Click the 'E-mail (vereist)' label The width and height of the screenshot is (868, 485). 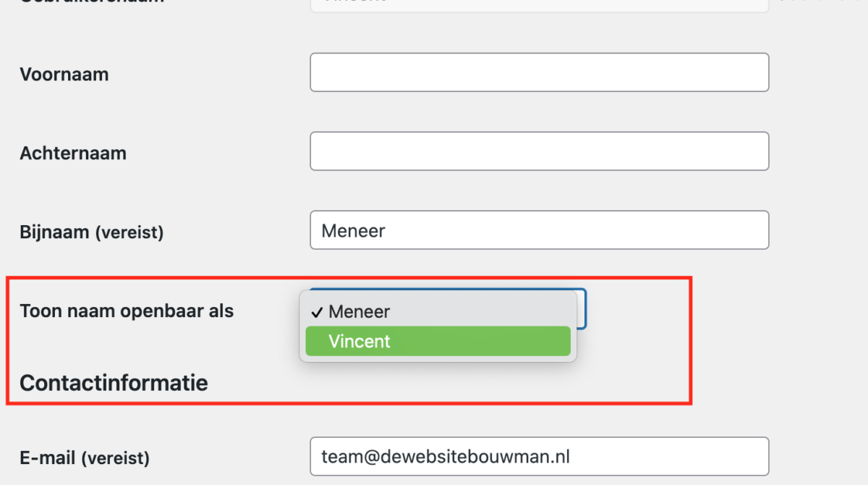click(x=85, y=458)
